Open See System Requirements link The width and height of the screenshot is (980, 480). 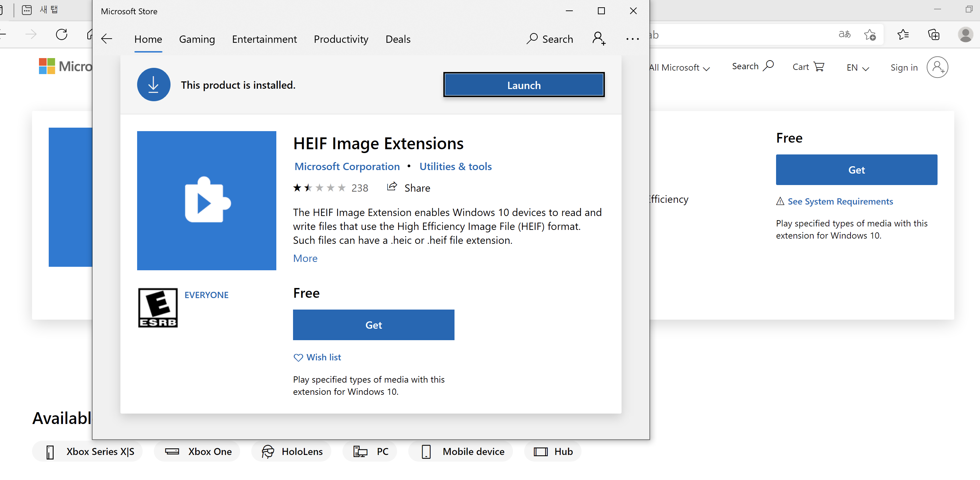click(x=840, y=201)
